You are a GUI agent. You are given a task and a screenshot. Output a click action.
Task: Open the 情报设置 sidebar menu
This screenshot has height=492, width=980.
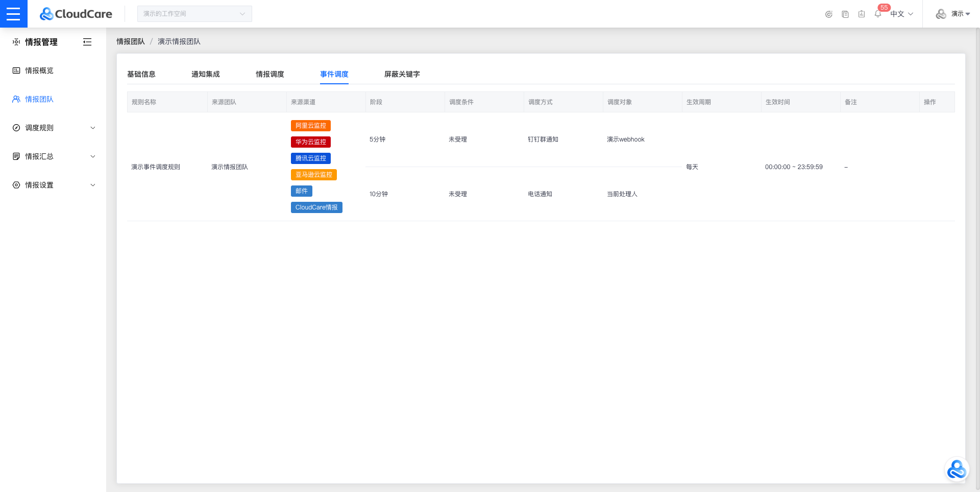(53, 185)
